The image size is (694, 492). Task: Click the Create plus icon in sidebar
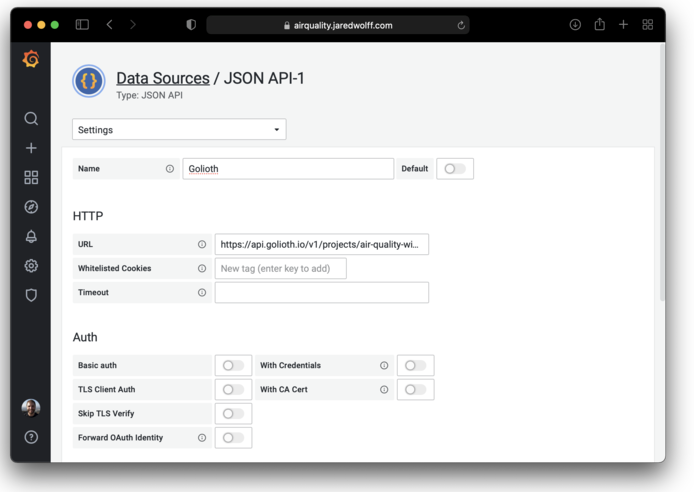pyautogui.click(x=31, y=148)
